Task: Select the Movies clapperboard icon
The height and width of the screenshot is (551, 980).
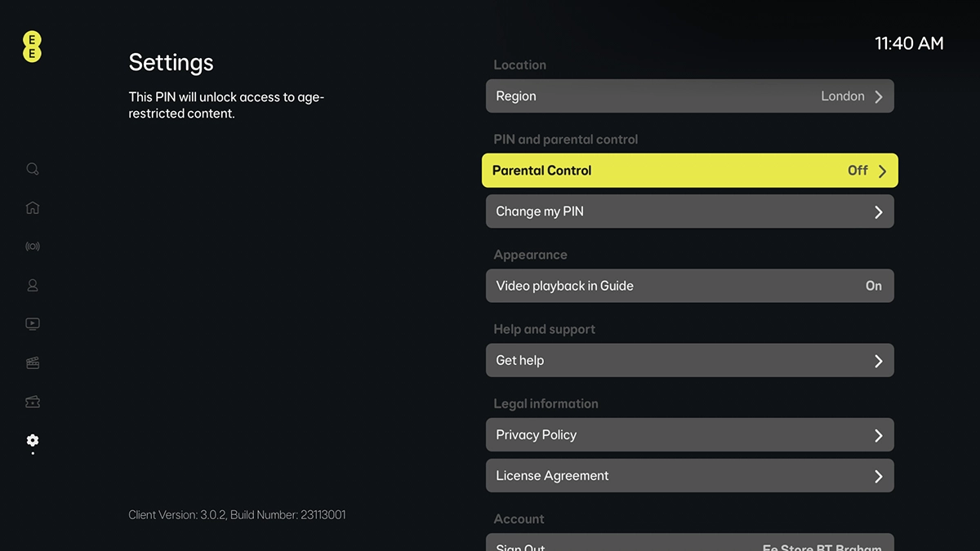Action: (32, 362)
